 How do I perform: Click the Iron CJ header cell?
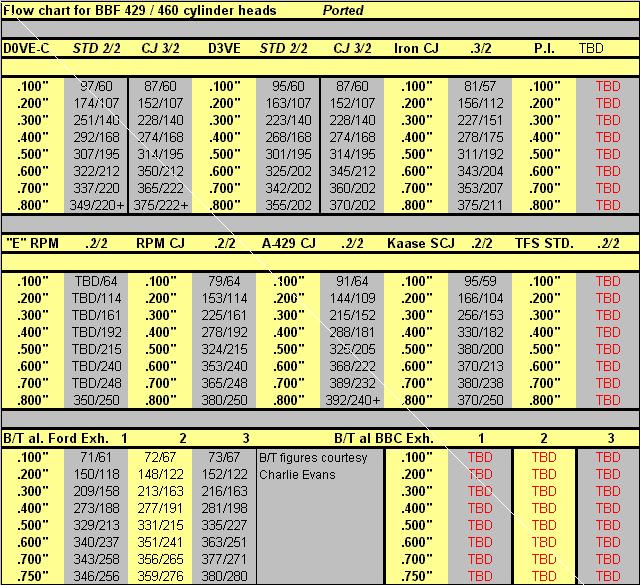(x=416, y=48)
